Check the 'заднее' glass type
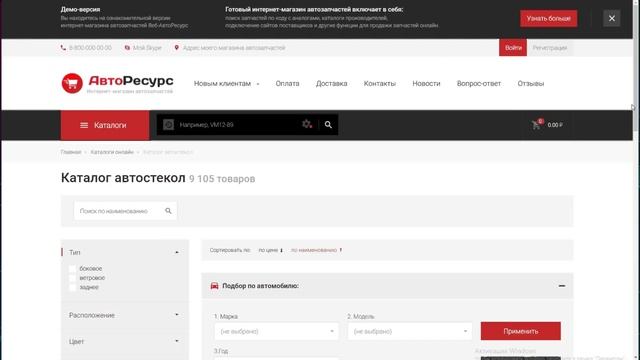This screenshot has width=640, height=360. pos(72,287)
